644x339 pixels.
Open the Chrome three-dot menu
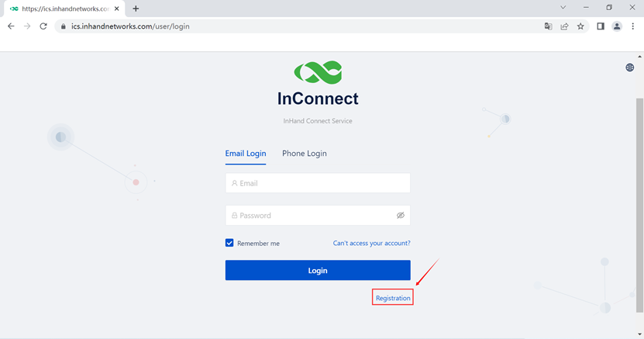632,26
